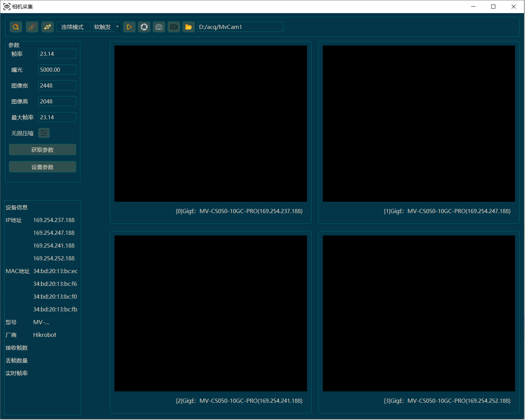Select camera [2] preview pane
Screen dimensions: 525x420
(x=211, y=313)
